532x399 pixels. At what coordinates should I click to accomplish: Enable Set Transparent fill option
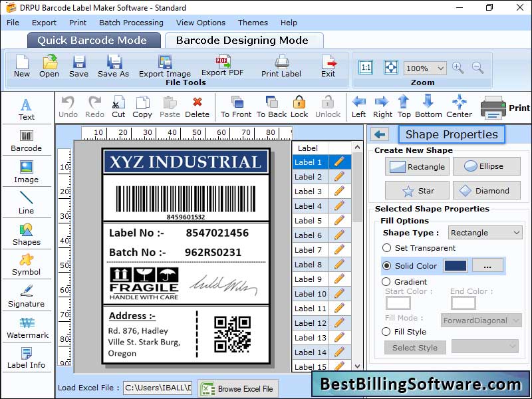click(x=386, y=247)
